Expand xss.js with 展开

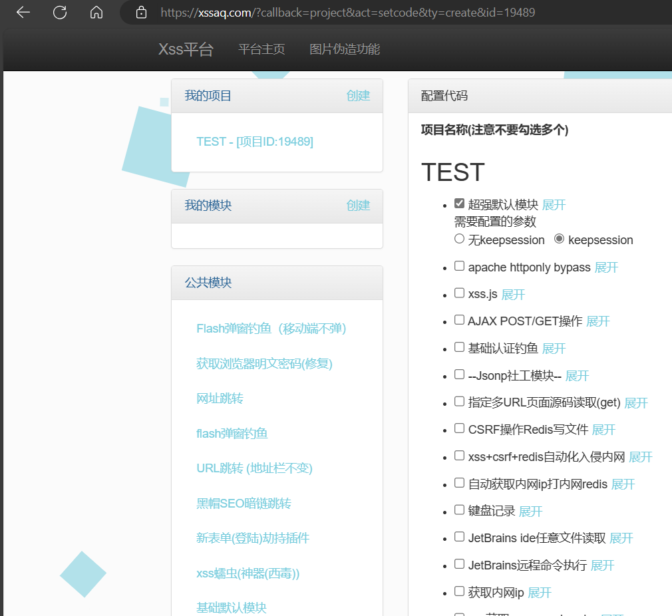tap(513, 294)
